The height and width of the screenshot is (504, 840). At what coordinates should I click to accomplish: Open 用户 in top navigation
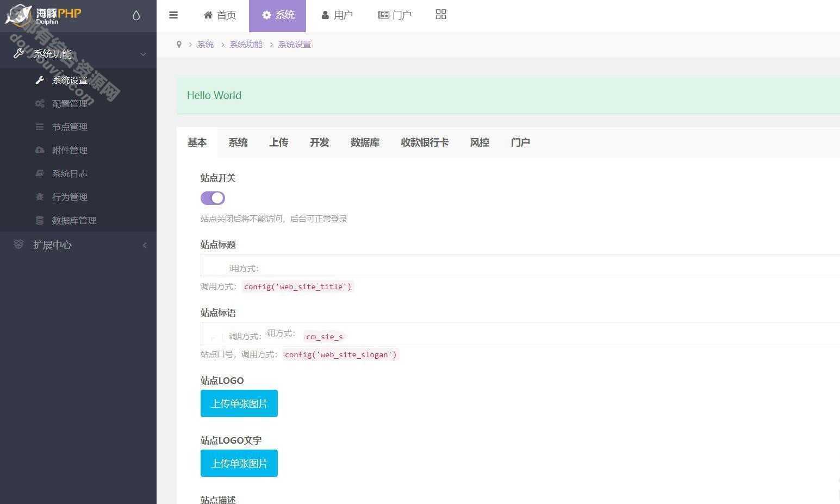click(x=337, y=15)
